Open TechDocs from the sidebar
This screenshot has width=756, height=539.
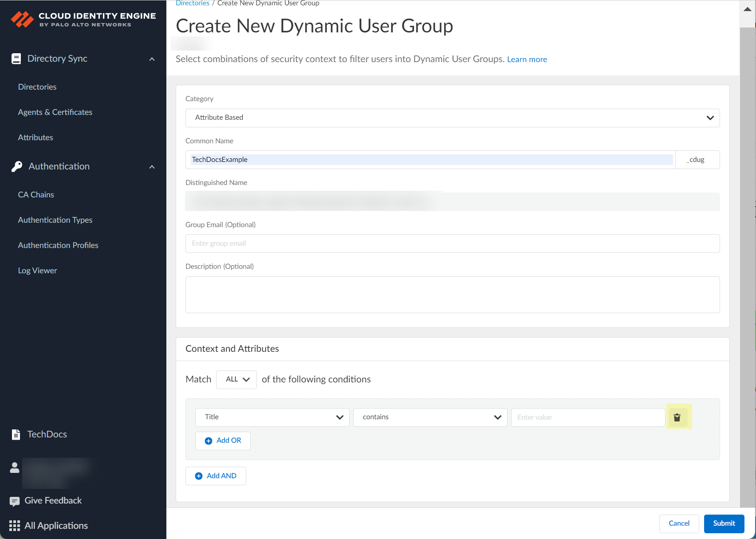pos(47,434)
